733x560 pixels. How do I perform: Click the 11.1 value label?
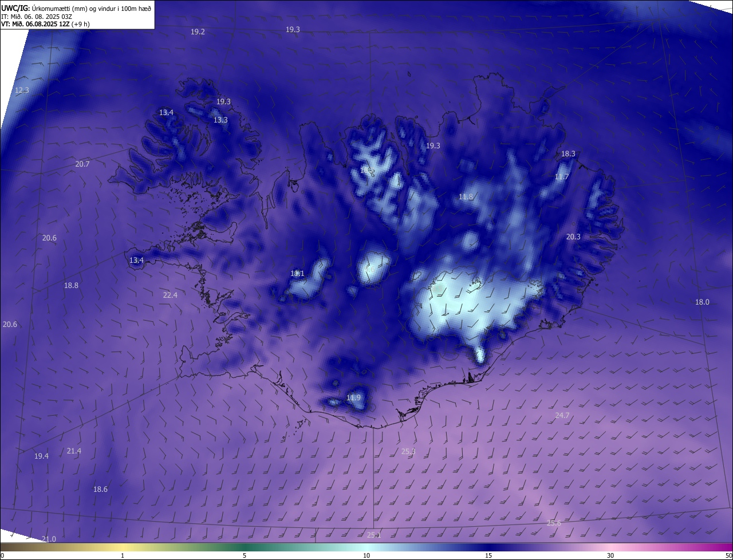(297, 274)
